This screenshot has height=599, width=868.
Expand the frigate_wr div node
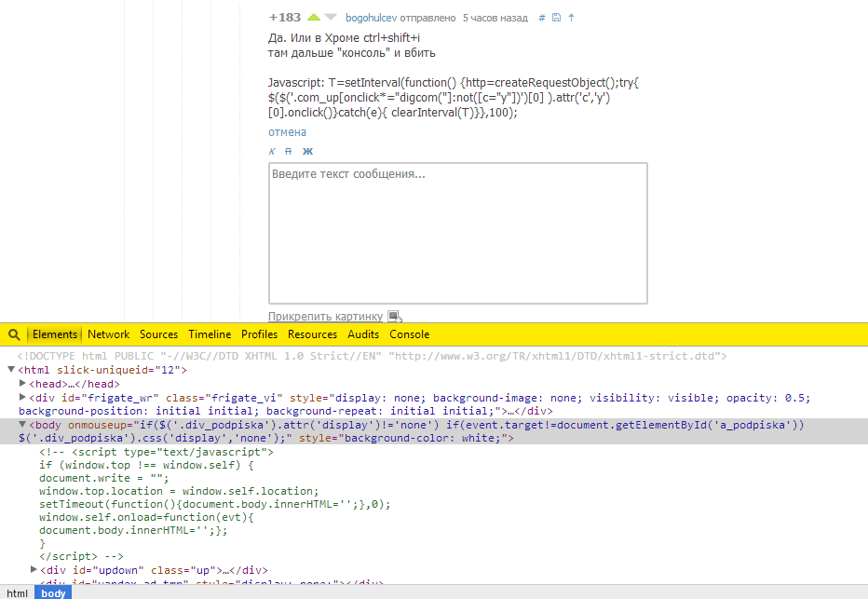(22, 398)
